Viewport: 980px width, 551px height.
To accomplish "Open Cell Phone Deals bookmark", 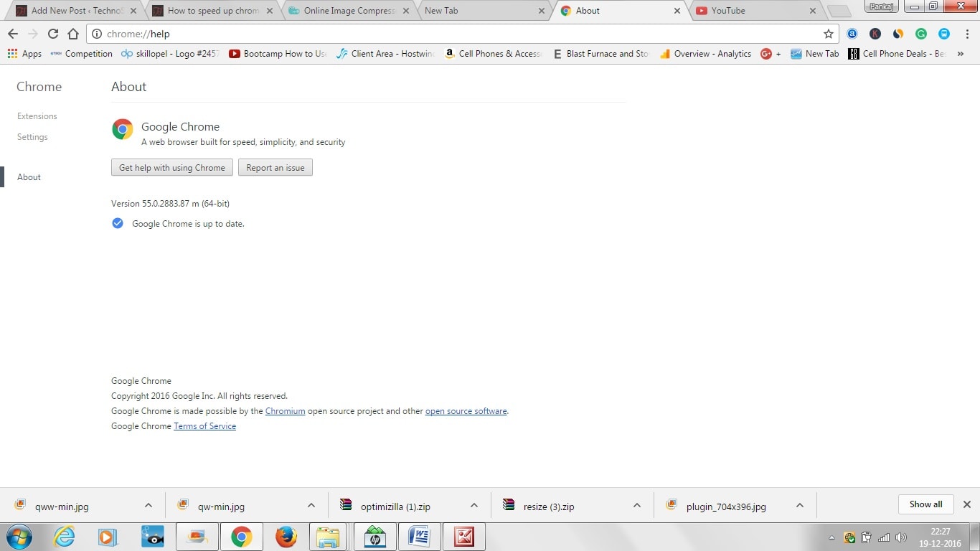I will (897, 54).
